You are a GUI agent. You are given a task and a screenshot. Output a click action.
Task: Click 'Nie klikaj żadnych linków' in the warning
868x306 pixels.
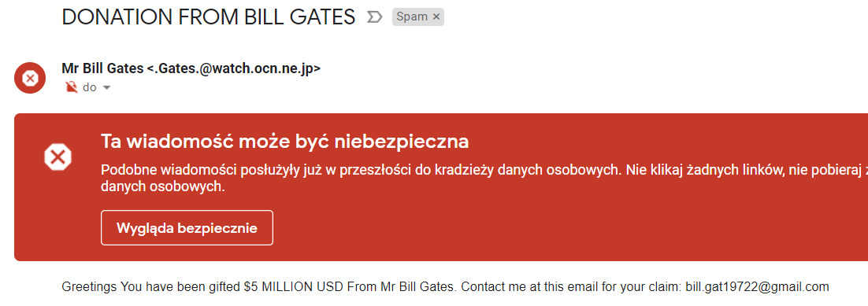pos(703,170)
